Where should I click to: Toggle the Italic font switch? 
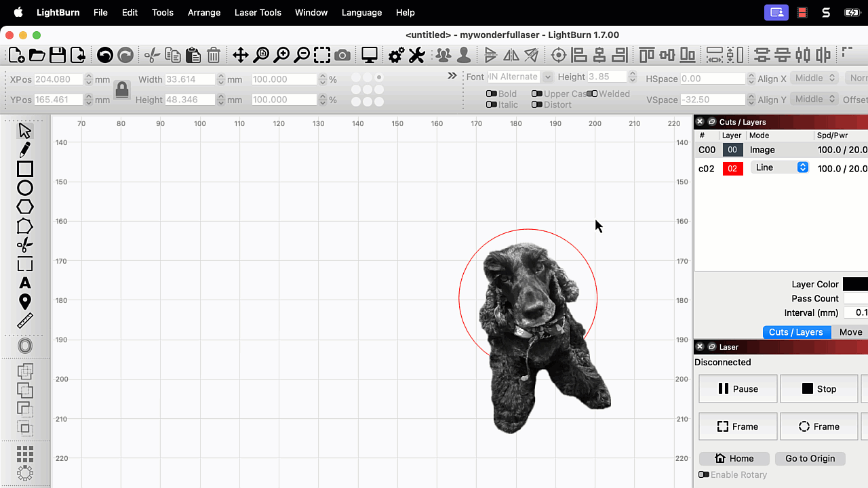[x=492, y=104]
